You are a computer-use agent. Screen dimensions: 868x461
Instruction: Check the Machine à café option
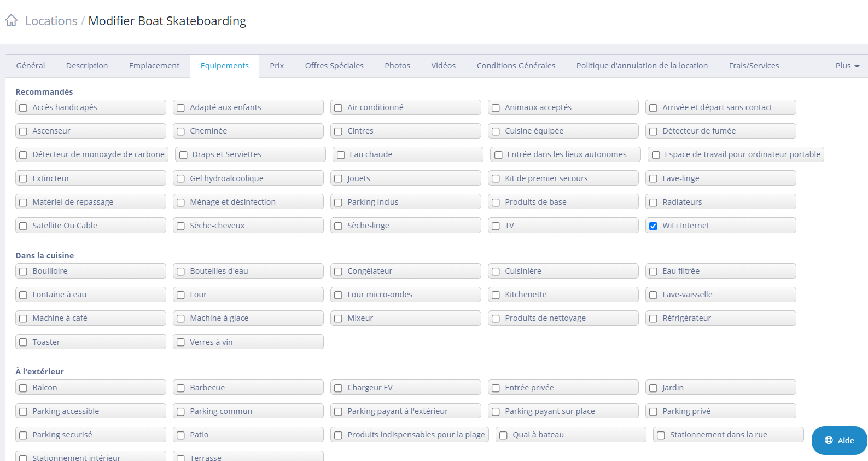(23, 319)
